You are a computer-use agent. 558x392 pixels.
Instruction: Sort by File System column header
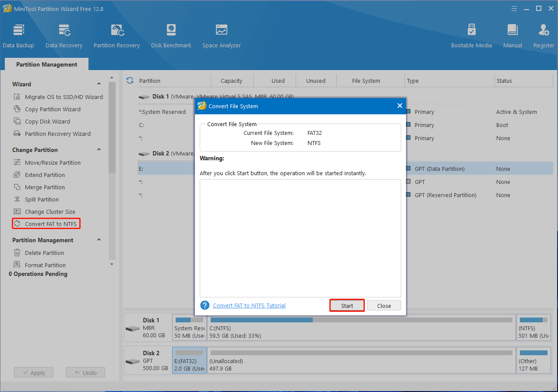tap(366, 81)
